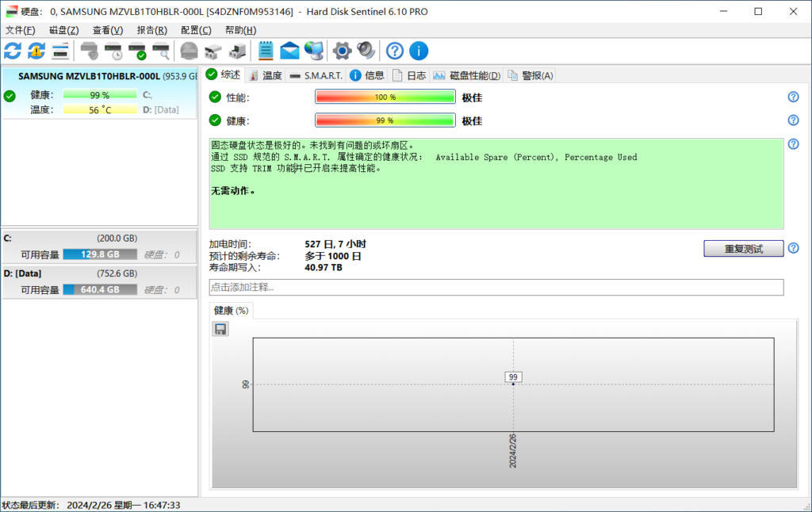This screenshot has height=512, width=812.
Task: Select the D: [Data] partition header
Action: (99, 273)
